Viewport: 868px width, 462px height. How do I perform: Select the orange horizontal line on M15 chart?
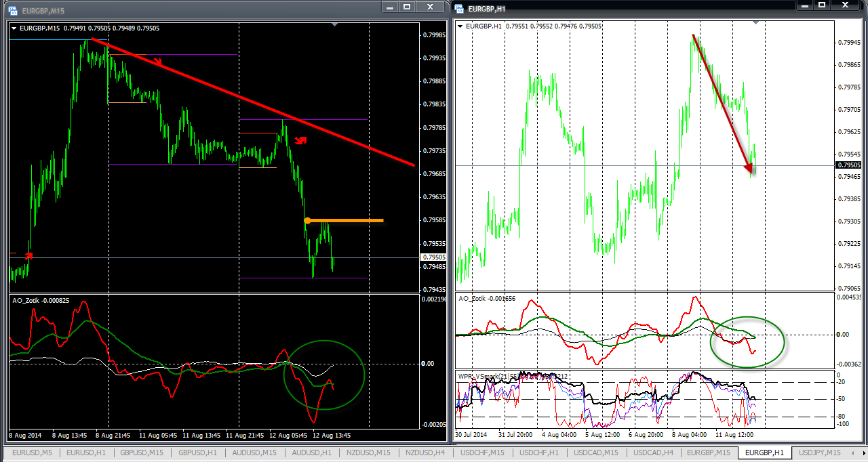click(x=346, y=220)
